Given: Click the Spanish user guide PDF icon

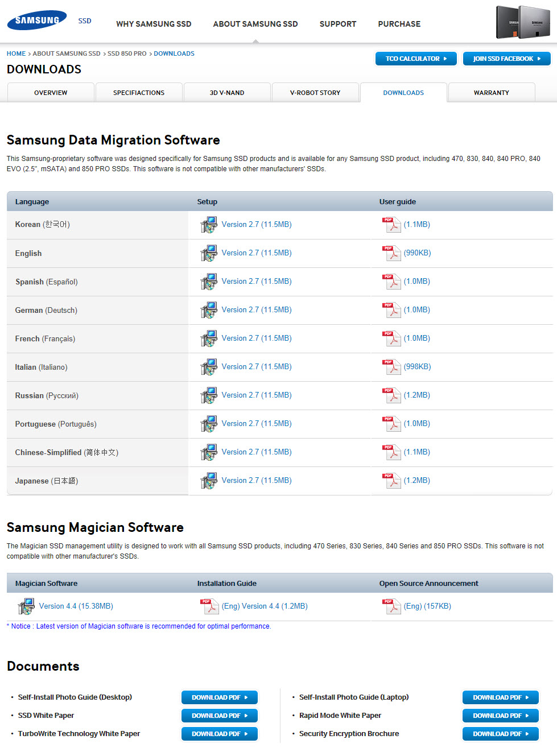Looking at the screenshot, I should coord(391,282).
